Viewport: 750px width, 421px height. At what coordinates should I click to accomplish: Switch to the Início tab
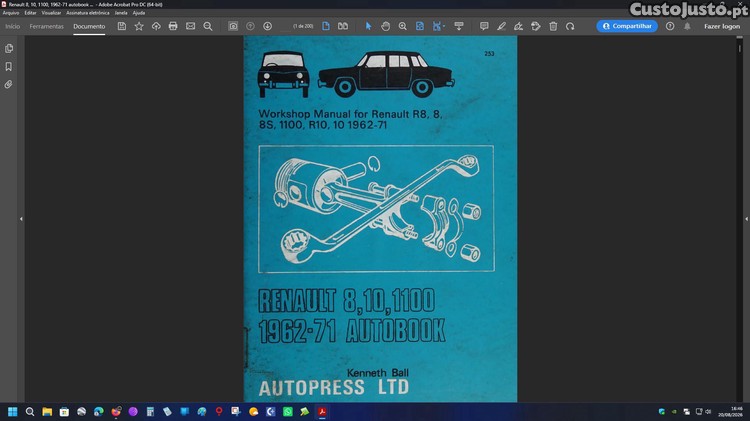12,26
